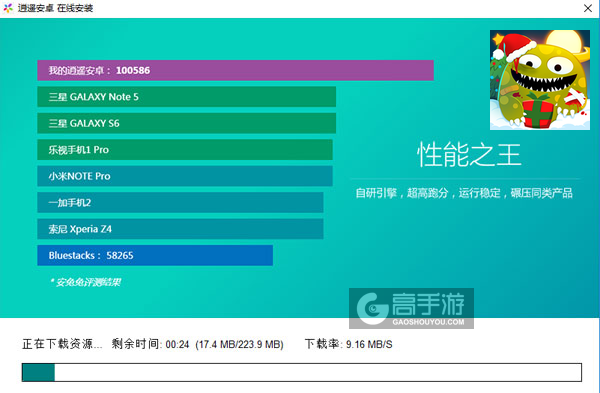This screenshot has height=393, width=600.
Task: Click the blue Bluestacks 58265 bar
Action: click(155, 255)
